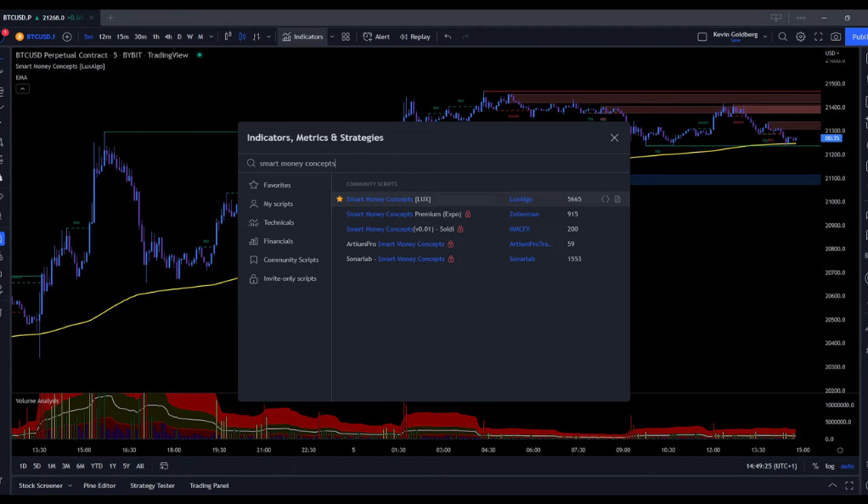Open the Go to date icon
Screen dimensions: 868x504
pos(164,466)
